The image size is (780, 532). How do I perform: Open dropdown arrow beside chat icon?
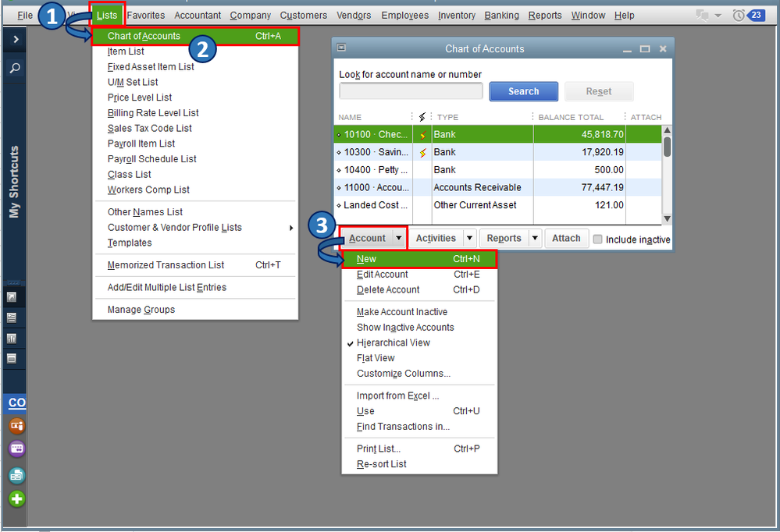coord(718,16)
